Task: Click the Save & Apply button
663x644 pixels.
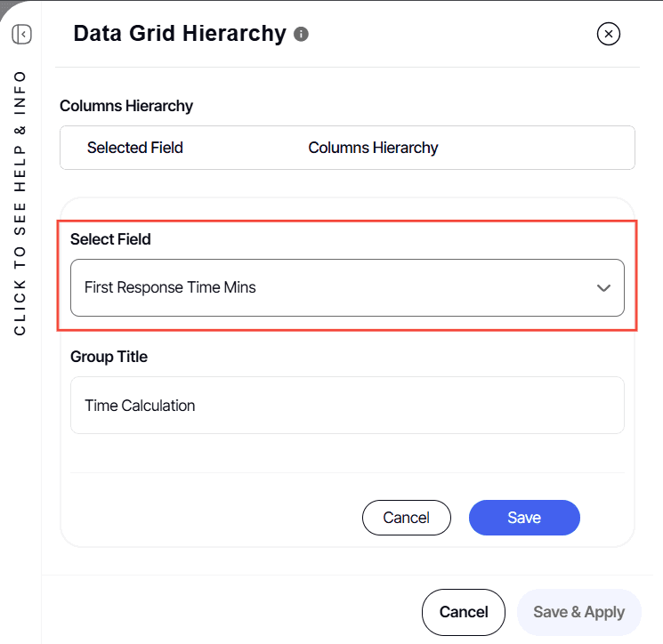Action: [578, 612]
